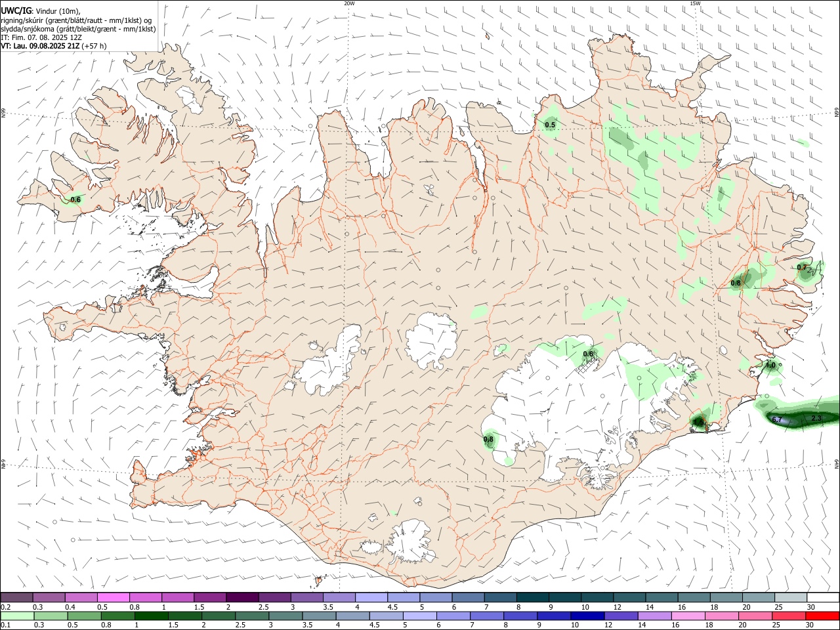Pick the dusky purple swatch between 0.2 and 0.3
840x630 pixels.
[x=16, y=598]
